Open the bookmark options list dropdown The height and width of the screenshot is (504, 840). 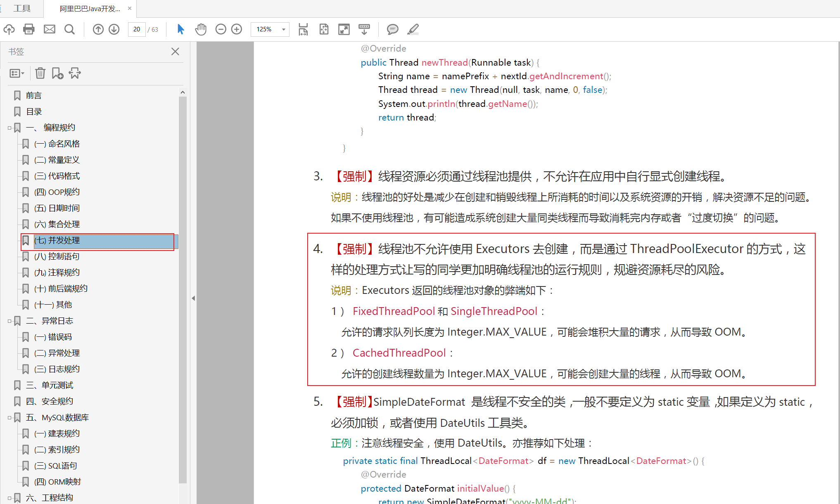coord(17,73)
